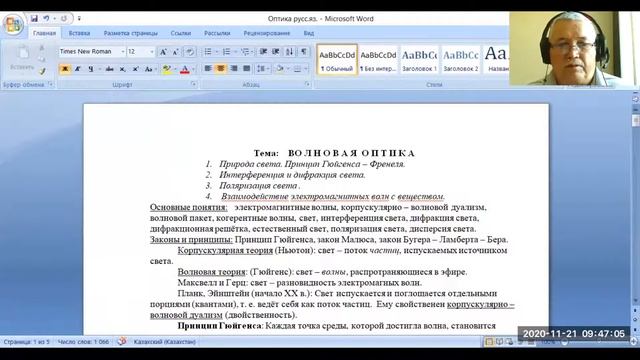The height and width of the screenshot is (360, 640).
Task: Click the page number indicator Страница 1 из 5
Action: [x=27, y=342]
